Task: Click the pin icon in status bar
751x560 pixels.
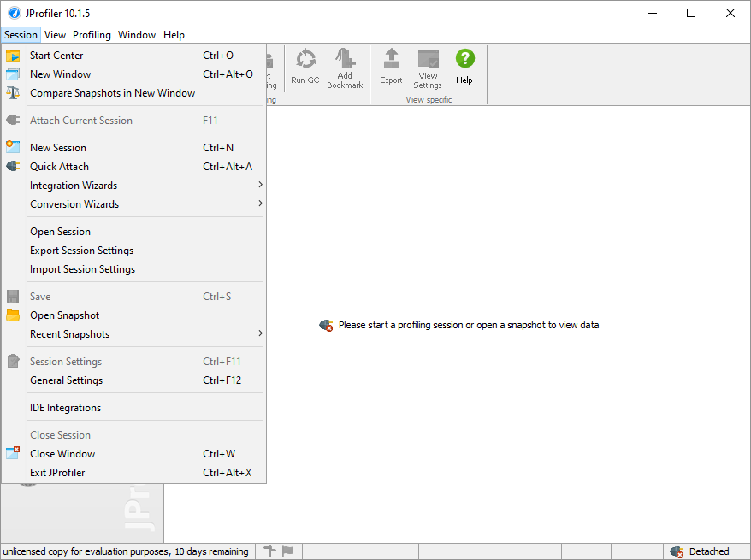Action: [270, 551]
